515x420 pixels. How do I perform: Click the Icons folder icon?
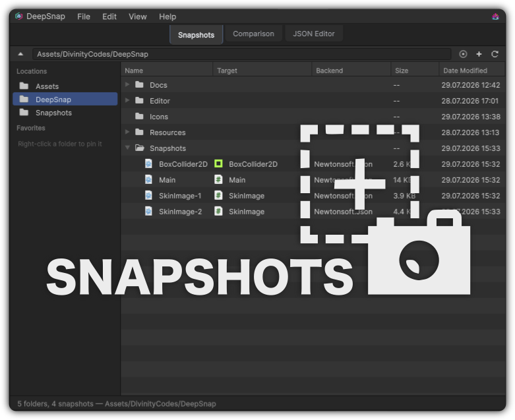coord(139,116)
